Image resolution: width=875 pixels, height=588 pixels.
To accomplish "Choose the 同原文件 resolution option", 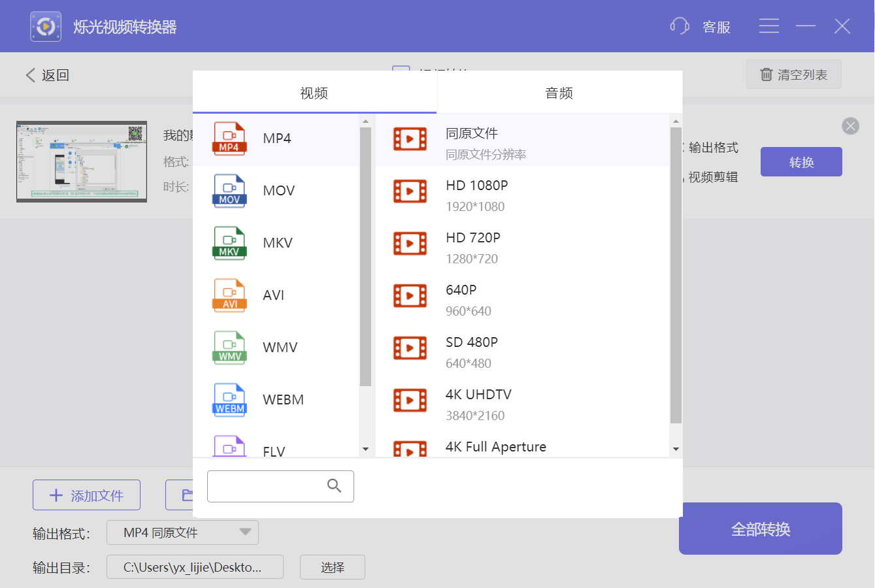I will click(523, 140).
